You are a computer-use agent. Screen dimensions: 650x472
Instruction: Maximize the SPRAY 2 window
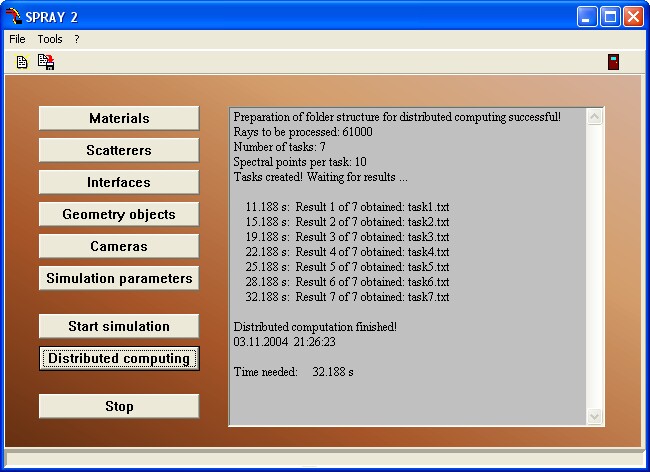tap(610, 17)
